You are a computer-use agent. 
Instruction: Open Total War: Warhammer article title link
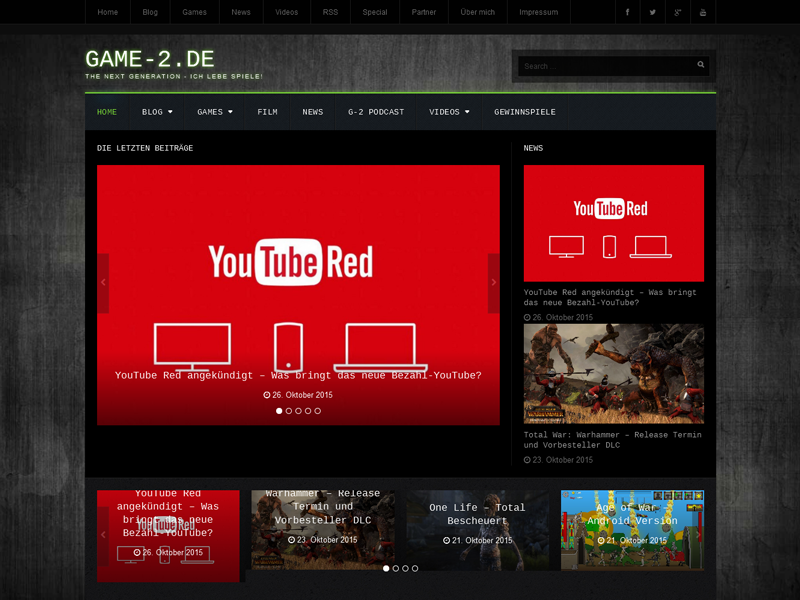tap(613, 440)
